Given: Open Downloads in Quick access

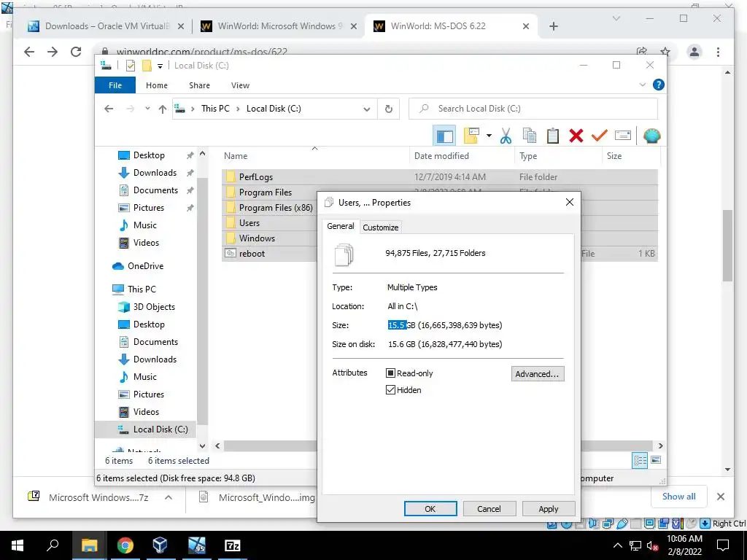Looking at the screenshot, I should (155, 172).
